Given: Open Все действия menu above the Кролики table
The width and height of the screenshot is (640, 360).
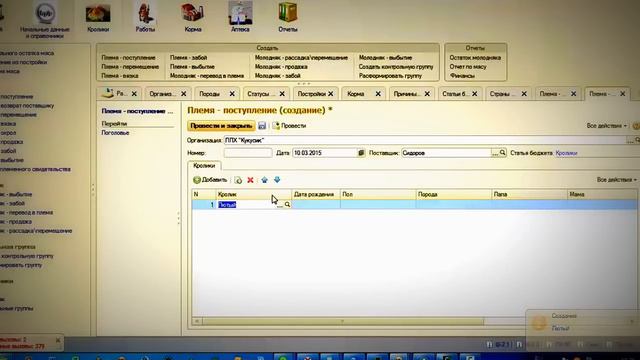Looking at the screenshot, I should point(617,180).
